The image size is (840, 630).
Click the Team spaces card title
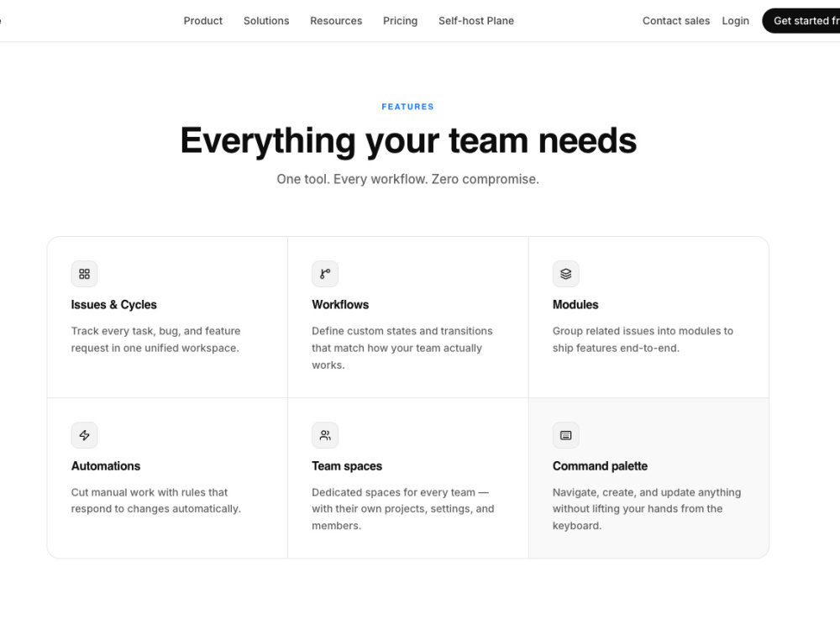[x=347, y=466]
